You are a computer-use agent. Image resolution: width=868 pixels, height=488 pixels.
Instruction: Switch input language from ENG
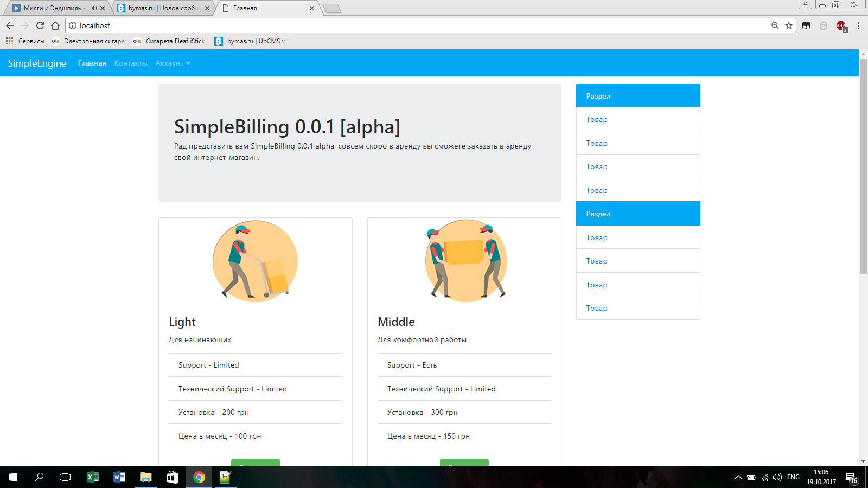[x=793, y=477]
